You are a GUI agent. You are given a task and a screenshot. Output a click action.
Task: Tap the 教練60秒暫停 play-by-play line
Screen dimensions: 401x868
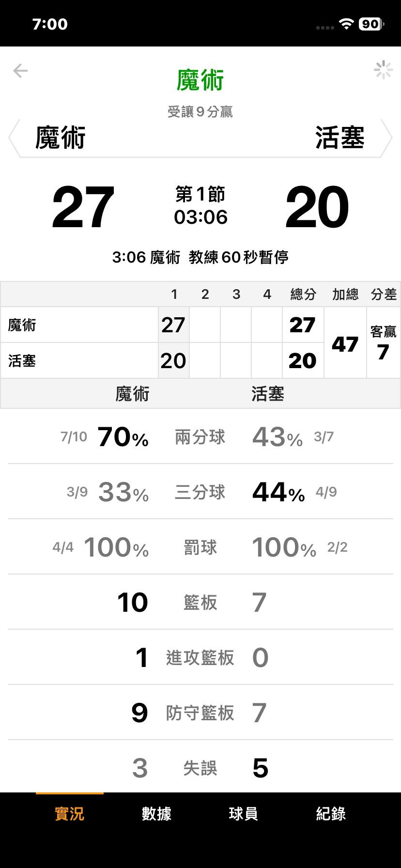coord(200,257)
